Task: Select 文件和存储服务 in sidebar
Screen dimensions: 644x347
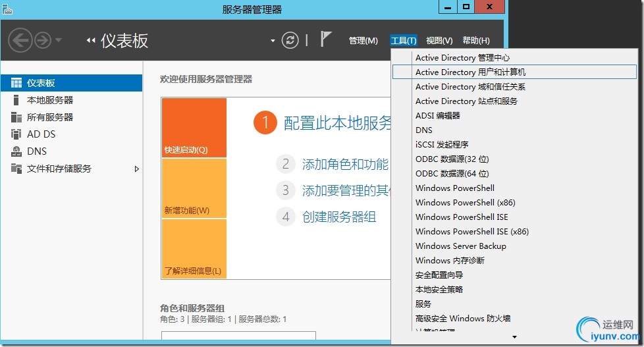Action: pos(59,169)
